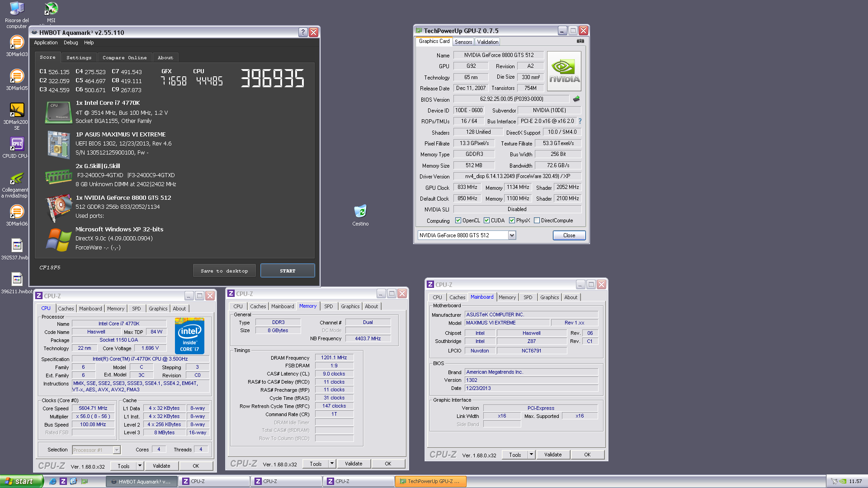Open the Debug menu in Aquamark

71,42
